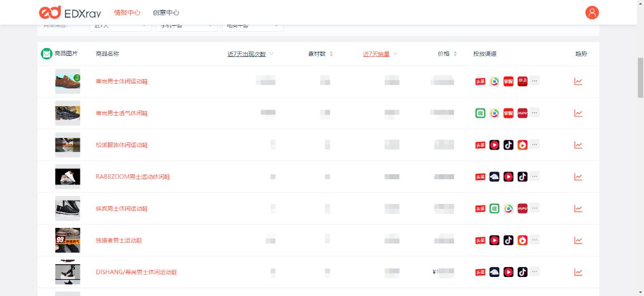Click orange Huoshan icon in 松派服饰休闲运动鞋 row

(x=522, y=145)
